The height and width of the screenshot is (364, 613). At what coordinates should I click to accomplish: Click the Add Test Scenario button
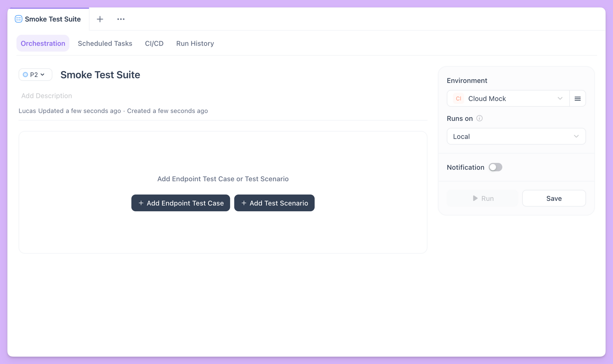(274, 203)
